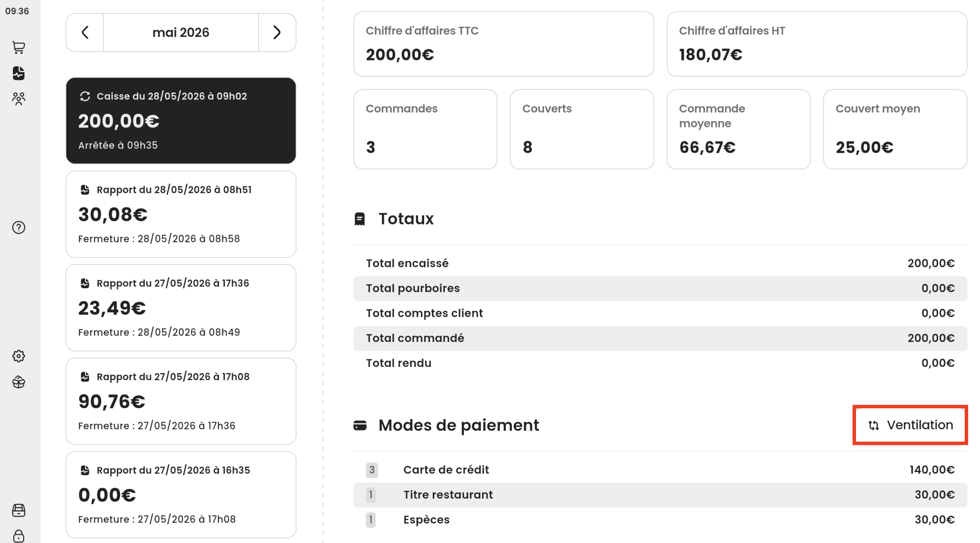Viewport: 980px width, 543px height.
Task: Select the Total commandé row
Action: coord(660,338)
